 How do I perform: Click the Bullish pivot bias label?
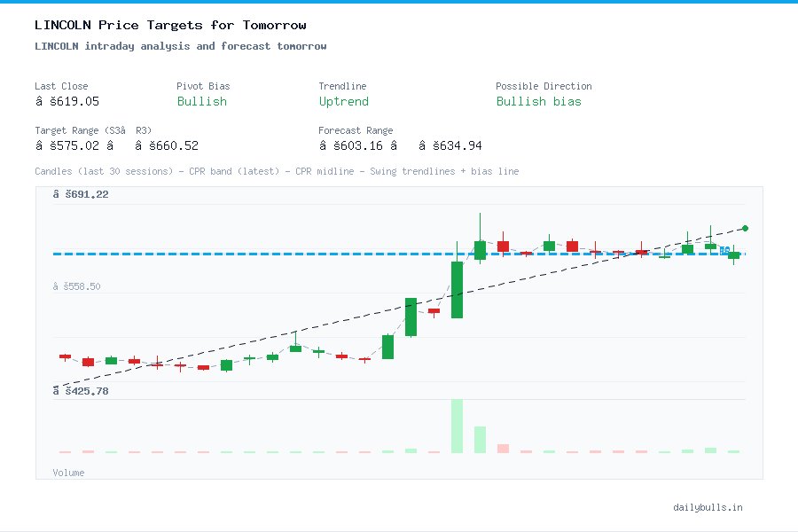(201, 101)
